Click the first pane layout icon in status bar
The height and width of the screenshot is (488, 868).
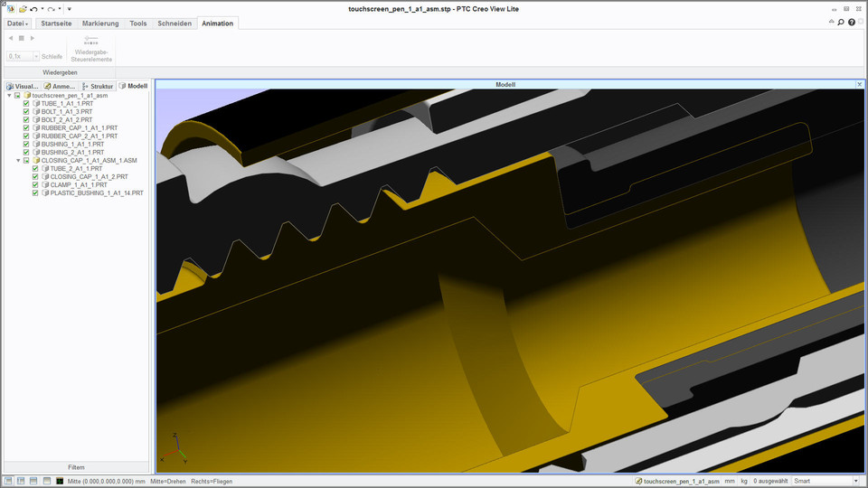click(x=8, y=482)
